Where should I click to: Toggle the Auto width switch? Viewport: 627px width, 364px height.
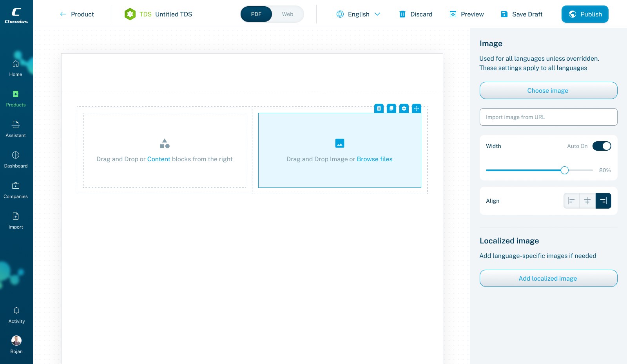(x=602, y=146)
